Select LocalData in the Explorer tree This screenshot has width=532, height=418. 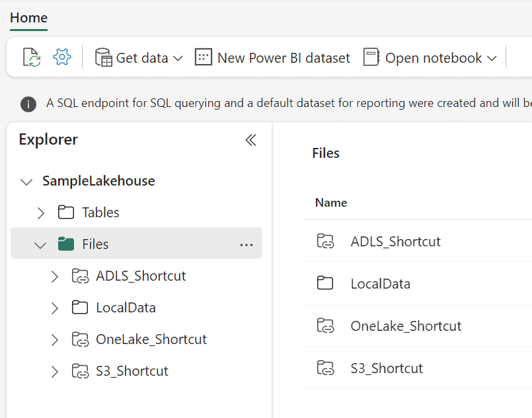(x=126, y=308)
